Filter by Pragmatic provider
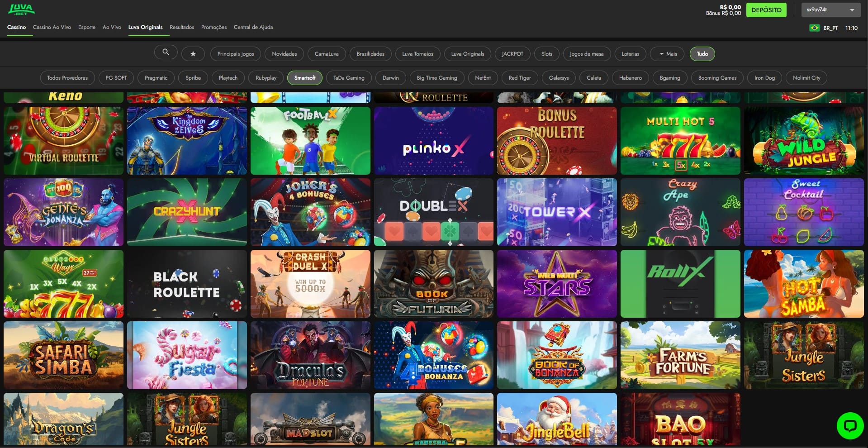868x448 pixels. coord(156,78)
